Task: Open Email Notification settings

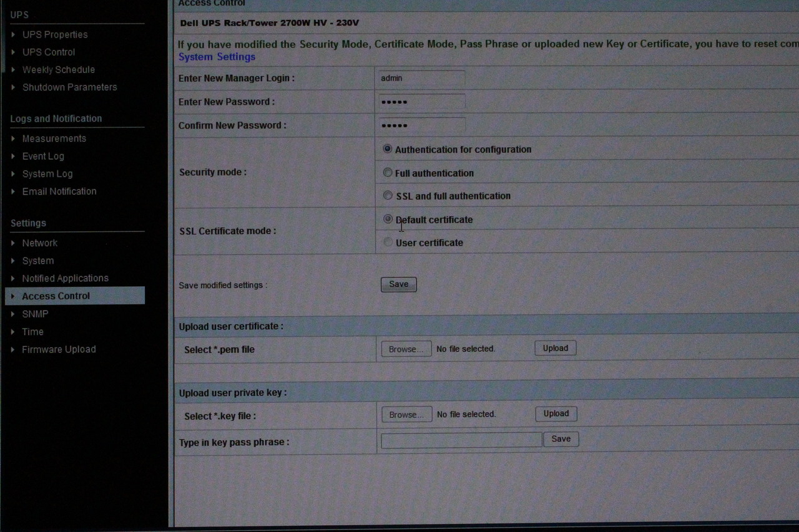Action: click(x=59, y=191)
